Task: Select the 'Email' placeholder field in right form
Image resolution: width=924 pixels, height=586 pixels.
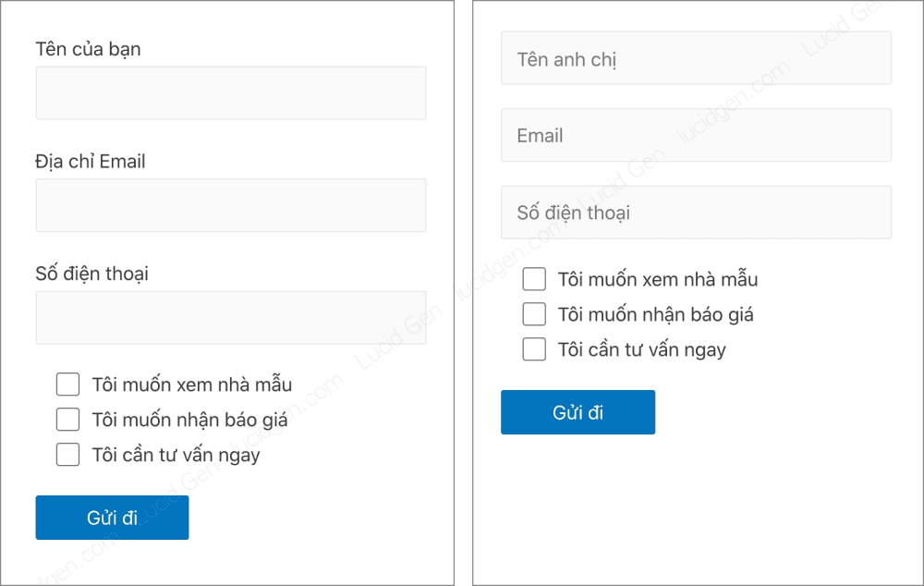Action: pyautogui.click(x=696, y=136)
